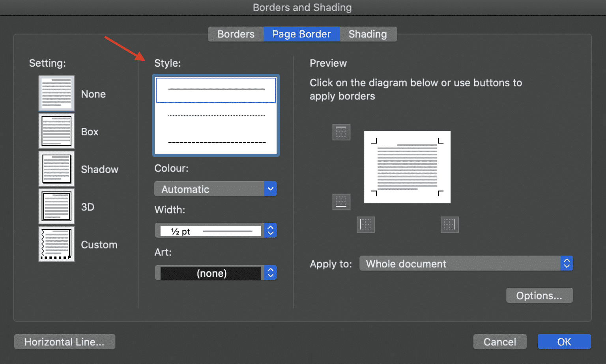Toggle the right border in the preview
This screenshot has width=606, height=364.
pyautogui.click(x=449, y=225)
